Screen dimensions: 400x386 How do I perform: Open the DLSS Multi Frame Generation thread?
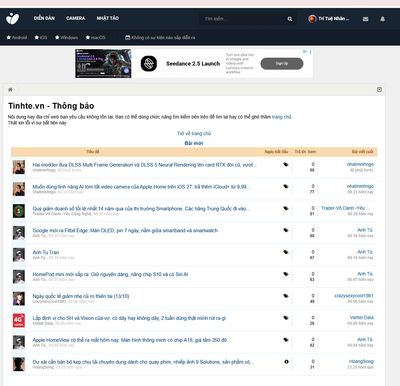144,165
